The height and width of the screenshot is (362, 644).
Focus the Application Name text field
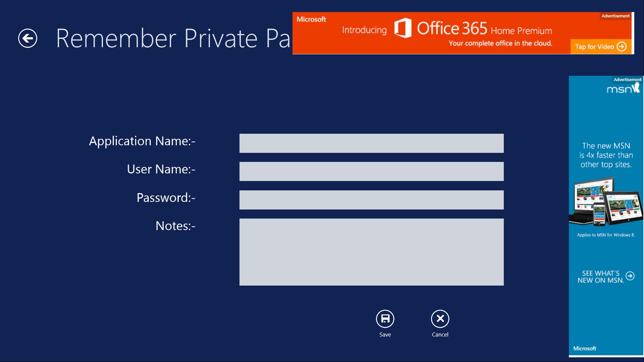[371, 143]
